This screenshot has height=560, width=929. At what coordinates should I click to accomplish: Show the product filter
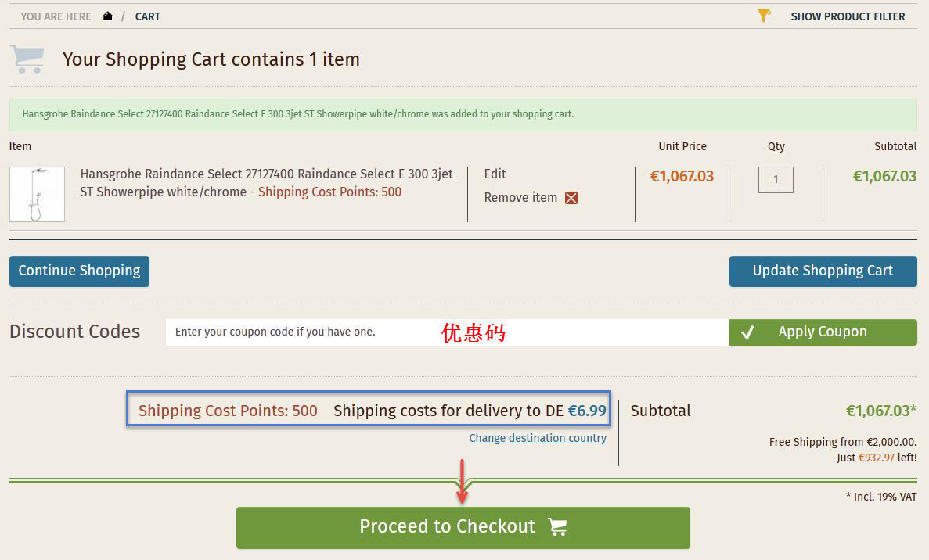848,16
